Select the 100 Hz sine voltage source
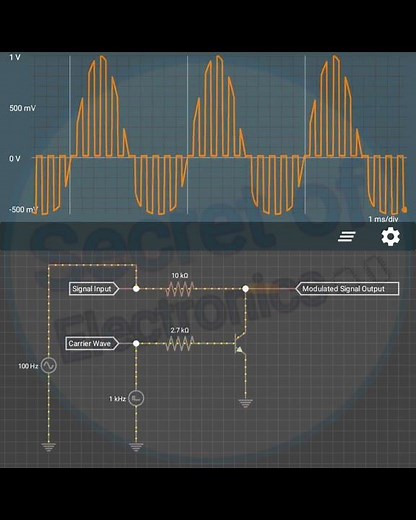 point(49,365)
